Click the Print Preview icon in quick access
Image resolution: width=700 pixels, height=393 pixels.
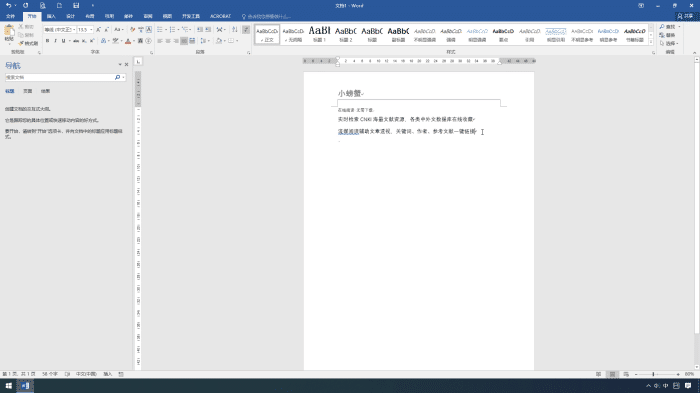point(42,5)
